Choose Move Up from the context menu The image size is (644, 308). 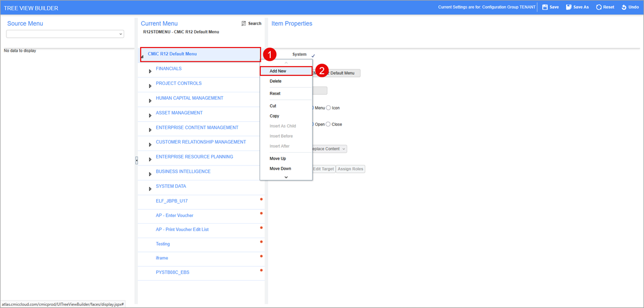(x=286, y=159)
